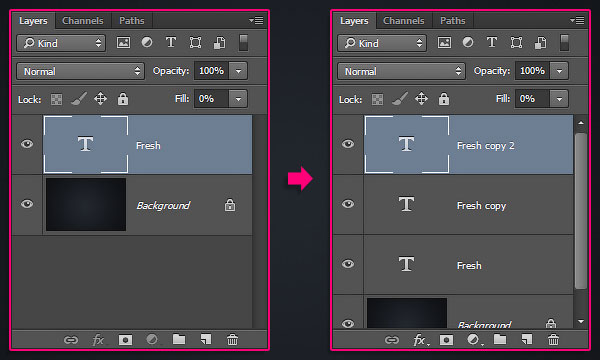
Task: Add layer style fx in right panel
Action: (420, 340)
